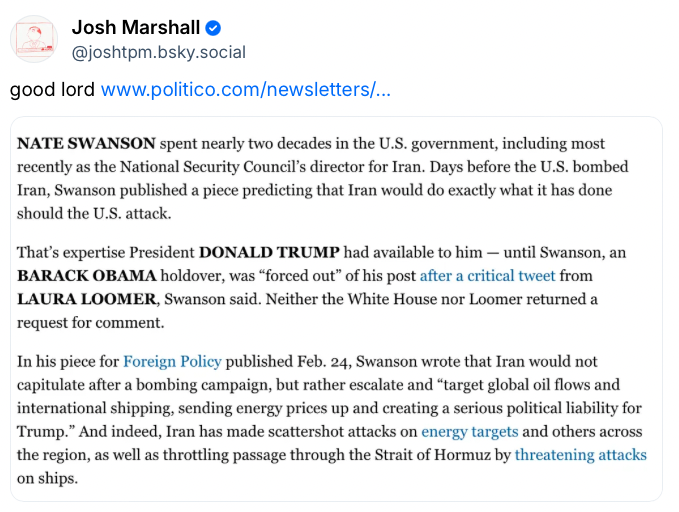Select the bold LAURA LOOMER name
This screenshot has width=679, height=512.
[87, 299]
